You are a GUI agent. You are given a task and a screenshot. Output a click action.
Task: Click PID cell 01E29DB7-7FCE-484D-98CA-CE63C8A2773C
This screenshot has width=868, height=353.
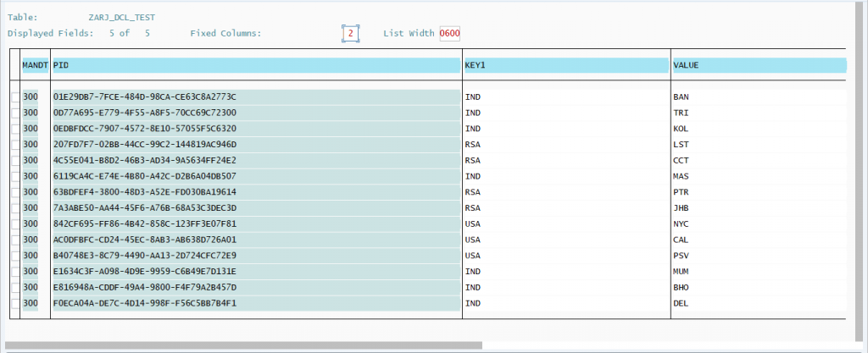tap(256, 97)
